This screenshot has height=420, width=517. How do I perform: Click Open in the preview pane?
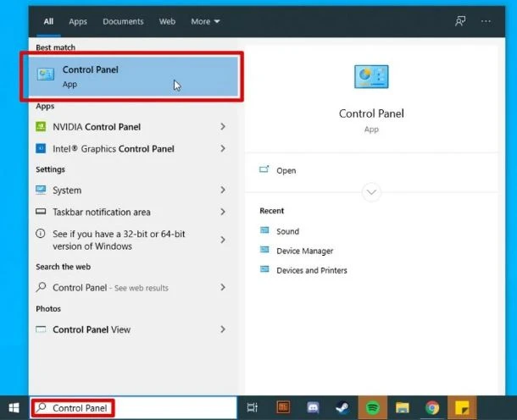(286, 171)
